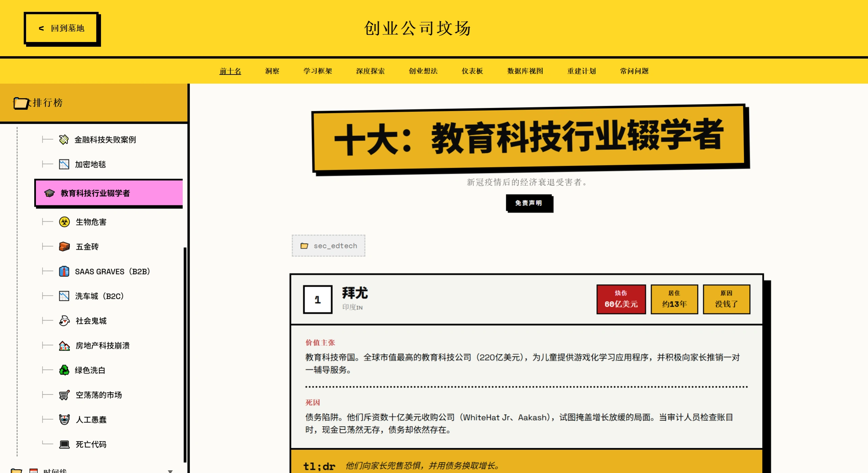
Task: Select the ghost icon next to 社会鬼城
Action: 64,321
